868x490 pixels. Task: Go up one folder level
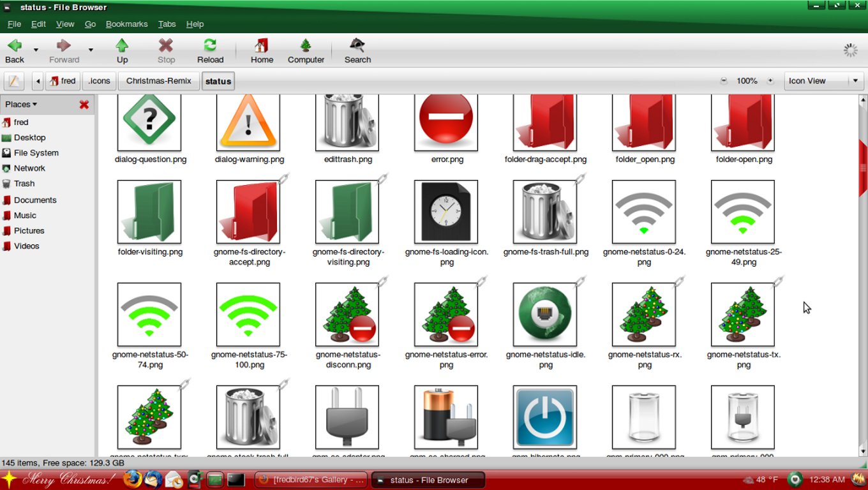point(122,51)
